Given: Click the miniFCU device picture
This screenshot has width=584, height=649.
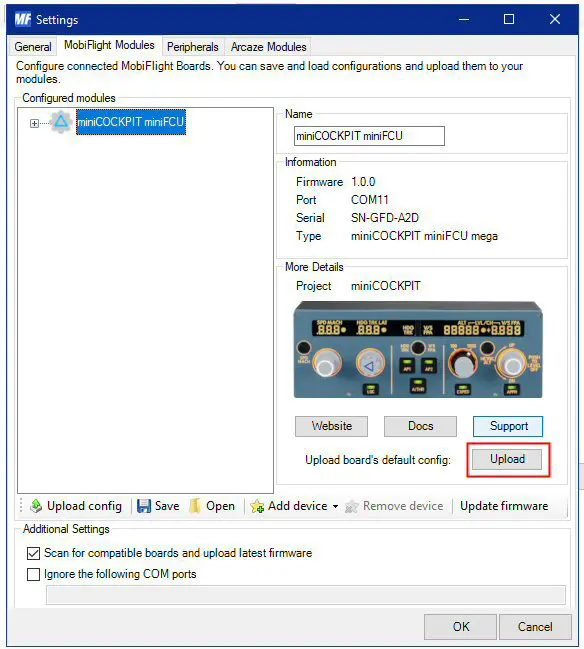Looking at the screenshot, I should [x=418, y=350].
